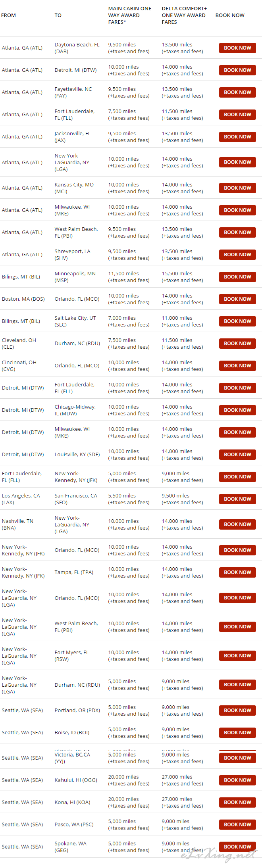The width and height of the screenshot is (262, 868).
Task: Book the Atlanta to Fayetteville award fare
Action: pyautogui.click(x=237, y=92)
